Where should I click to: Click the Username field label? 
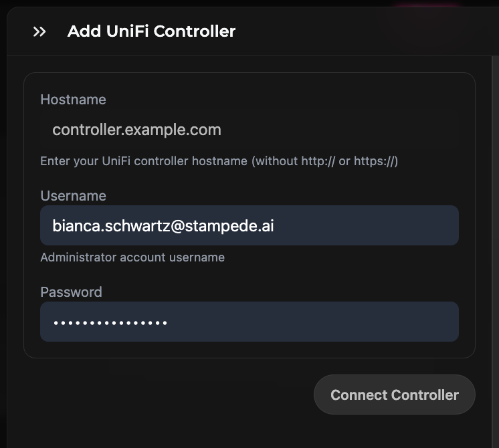click(x=73, y=196)
